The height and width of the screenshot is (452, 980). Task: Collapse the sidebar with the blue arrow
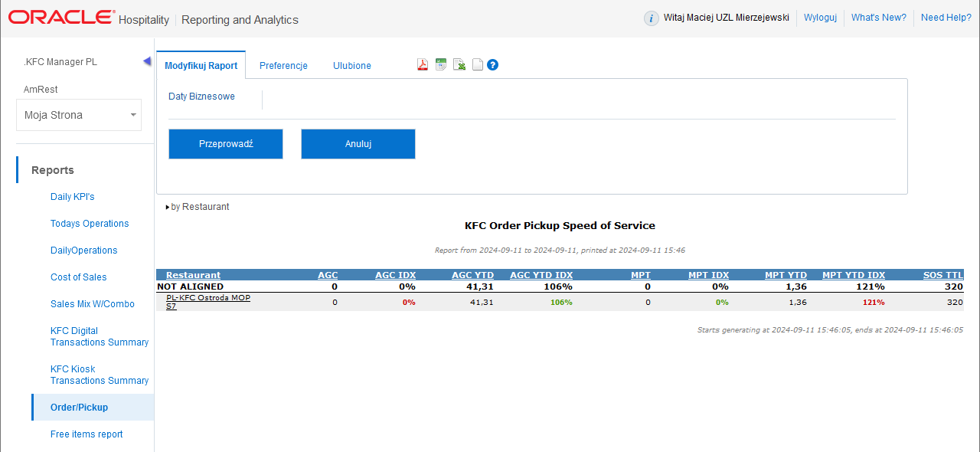coord(147,61)
